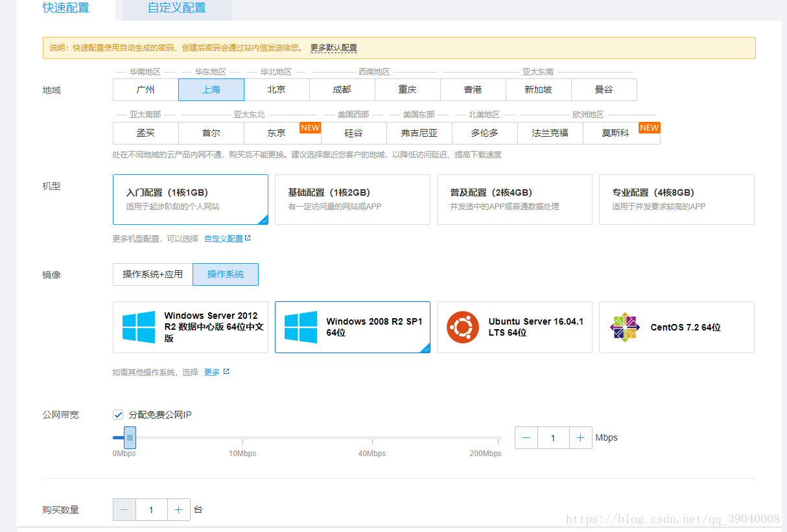Click the NEW badge on 莫斯科 region
The width and height of the screenshot is (787, 532).
pyautogui.click(x=650, y=128)
